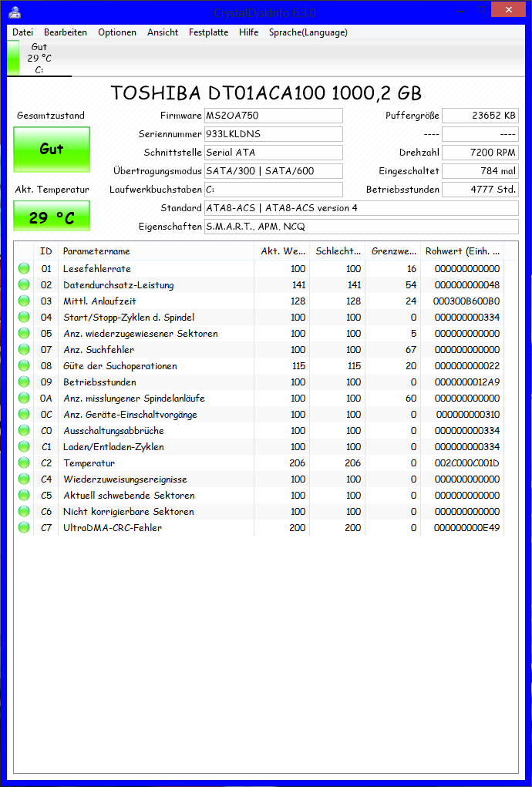Click the Grenzwe... column header
532x787 pixels.
[393, 251]
